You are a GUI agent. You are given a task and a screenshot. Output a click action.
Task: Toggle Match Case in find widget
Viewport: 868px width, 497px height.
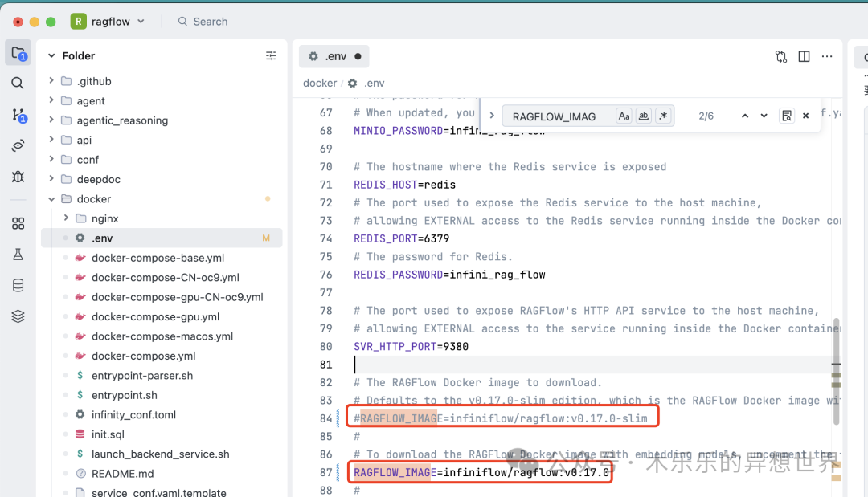pyautogui.click(x=624, y=116)
